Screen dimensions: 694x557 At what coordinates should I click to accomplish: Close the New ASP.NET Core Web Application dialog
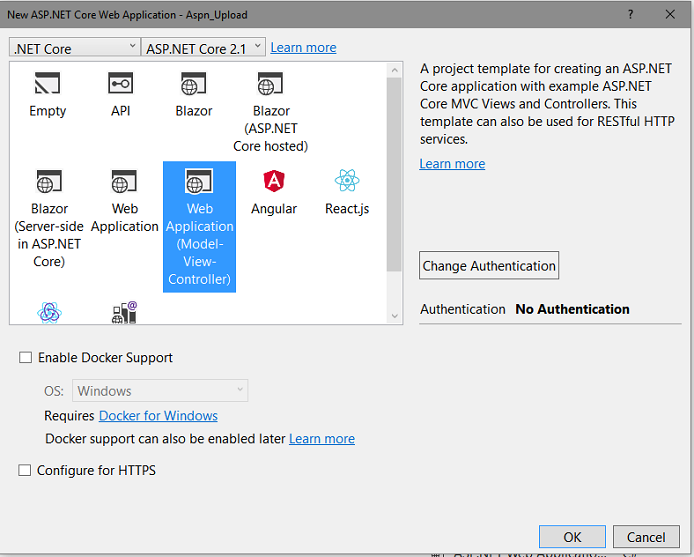tap(670, 15)
